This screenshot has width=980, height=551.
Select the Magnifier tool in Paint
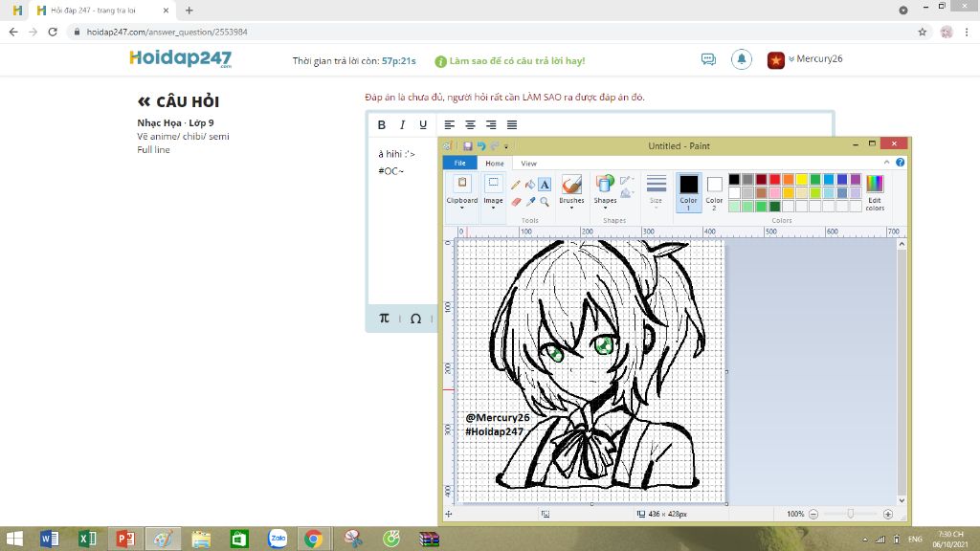coord(545,201)
